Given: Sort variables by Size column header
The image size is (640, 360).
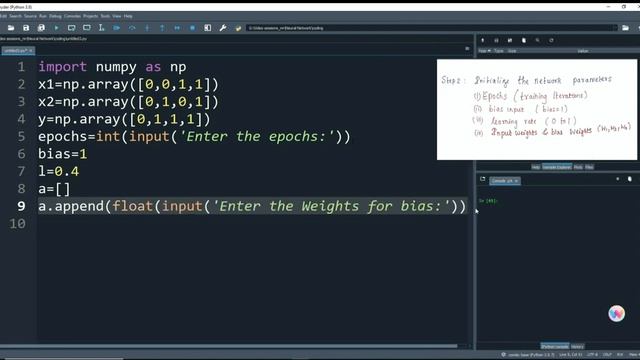Looking at the screenshot, I should [512, 51].
